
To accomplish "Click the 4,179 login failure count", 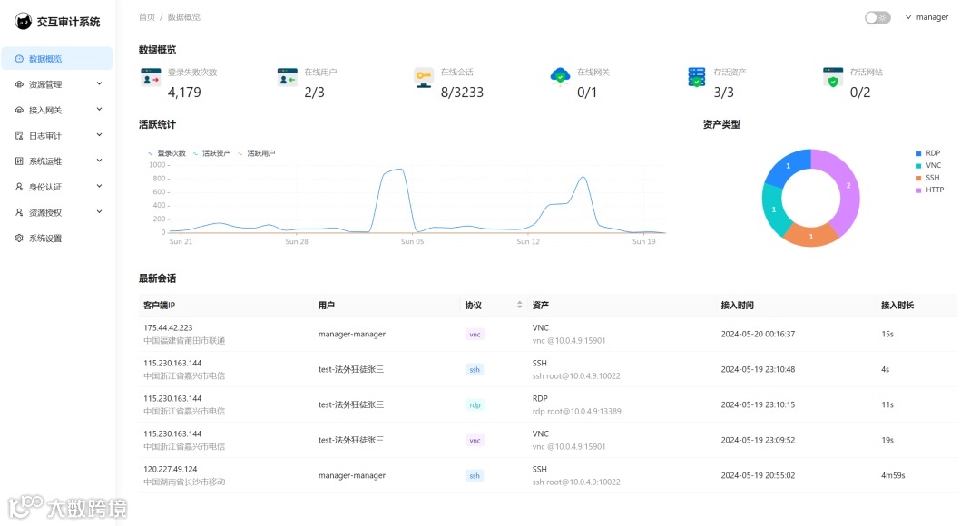I will [184, 93].
